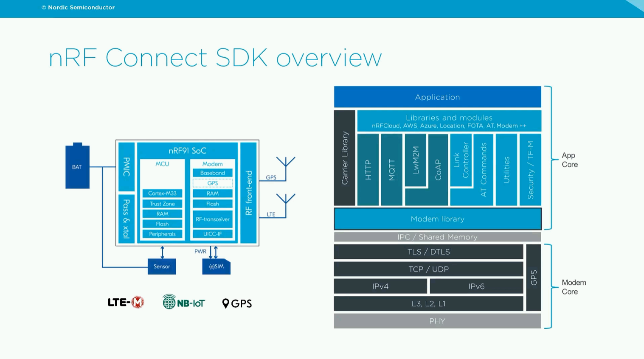Select the Application layer block
This screenshot has width=644, height=359.
[438, 97]
